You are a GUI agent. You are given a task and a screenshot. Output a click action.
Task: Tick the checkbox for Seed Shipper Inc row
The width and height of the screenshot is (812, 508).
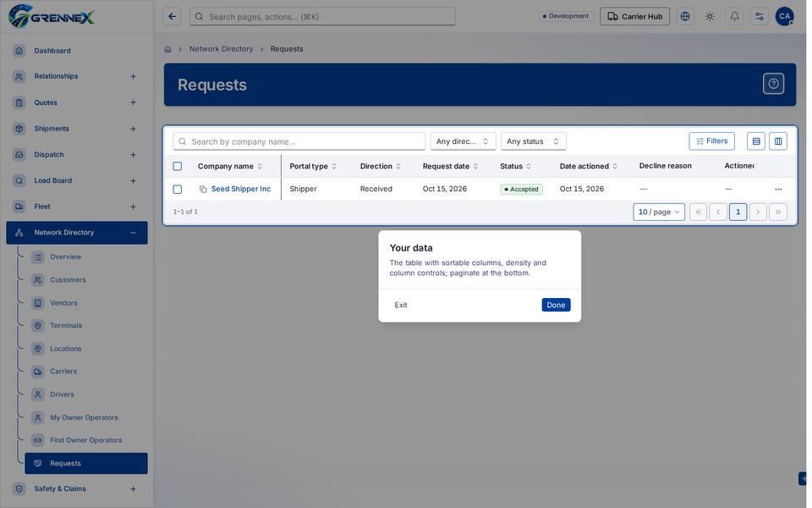(x=177, y=189)
